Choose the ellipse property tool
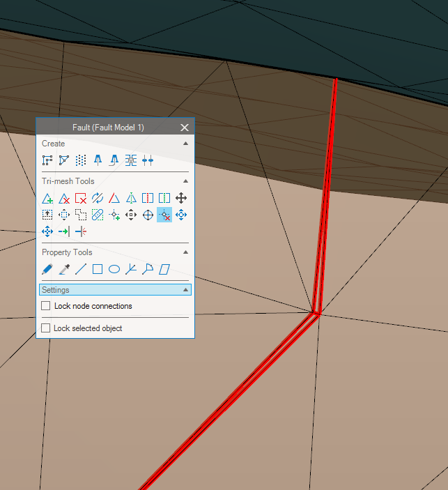This screenshot has width=448, height=490. [114, 269]
